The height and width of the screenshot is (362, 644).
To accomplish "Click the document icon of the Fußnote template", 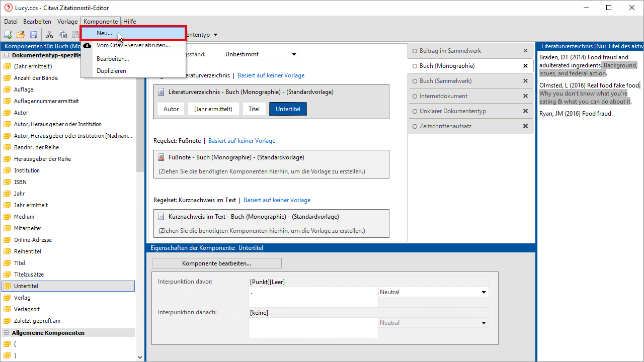I will pos(161,157).
